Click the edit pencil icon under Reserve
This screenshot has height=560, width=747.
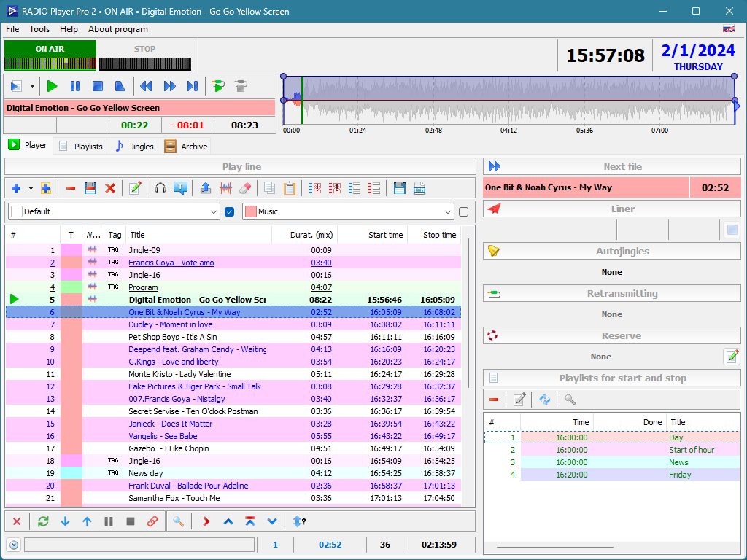coord(732,357)
